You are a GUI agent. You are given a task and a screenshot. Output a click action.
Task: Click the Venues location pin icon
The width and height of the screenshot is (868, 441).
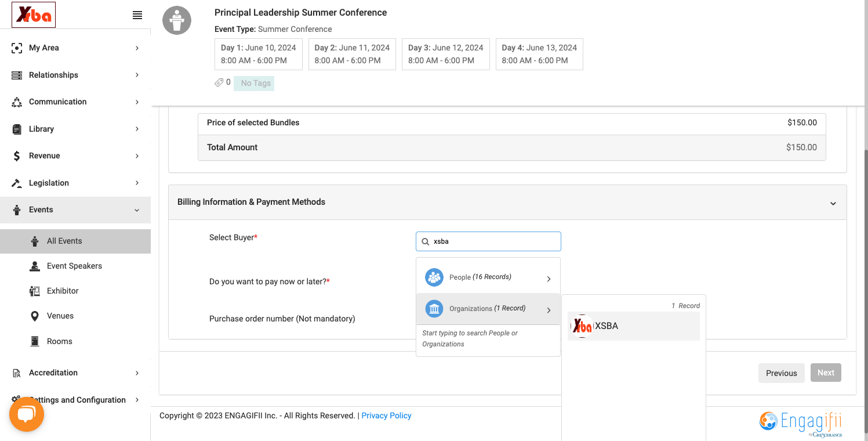tap(35, 316)
